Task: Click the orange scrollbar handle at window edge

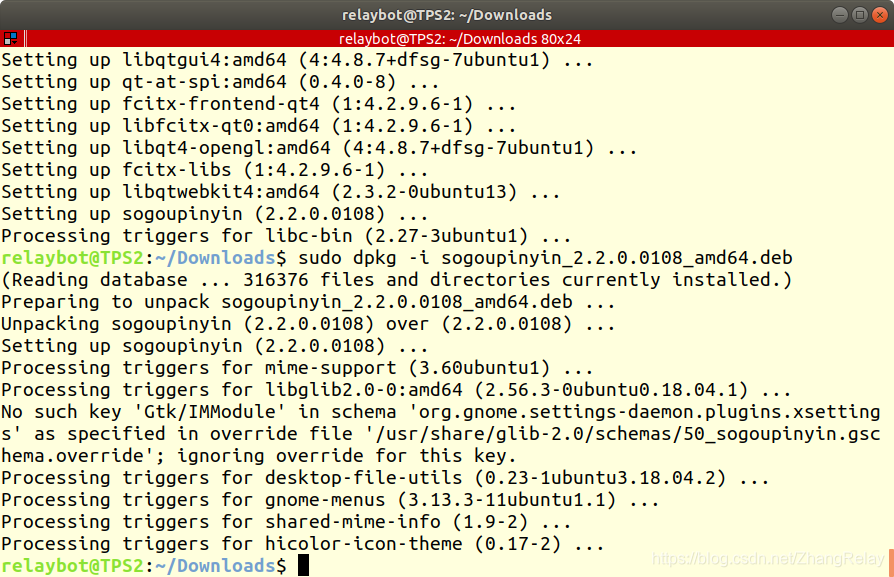Action: coord(891,563)
